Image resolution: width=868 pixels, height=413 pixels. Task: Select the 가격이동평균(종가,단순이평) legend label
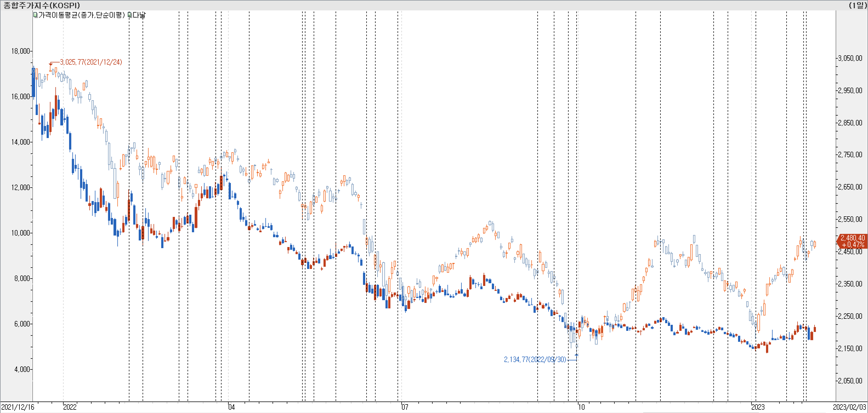click(x=81, y=15)
